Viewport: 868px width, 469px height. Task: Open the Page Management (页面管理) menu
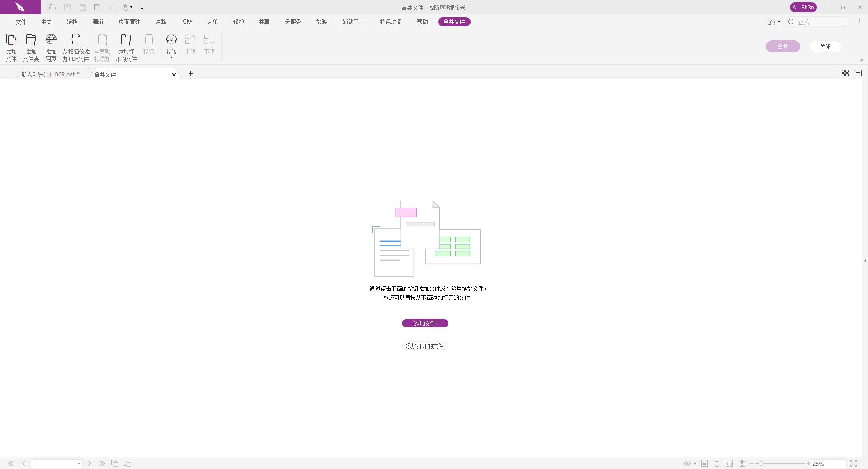pos(129,22)
